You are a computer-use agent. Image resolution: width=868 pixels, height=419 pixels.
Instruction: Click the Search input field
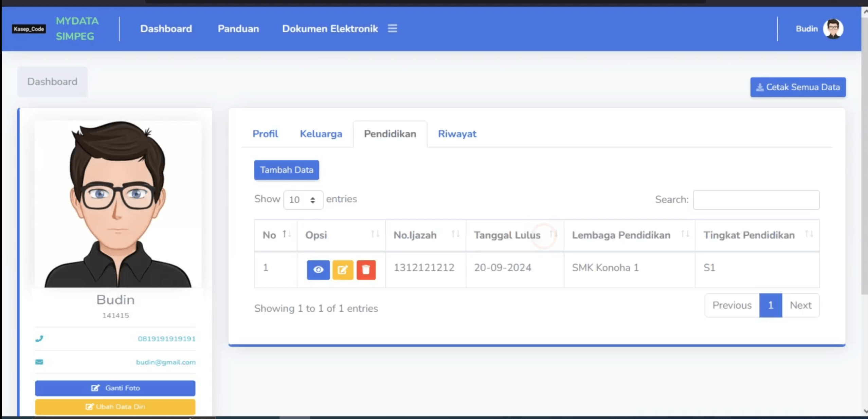pyautogui.click(x=756, y=200)
